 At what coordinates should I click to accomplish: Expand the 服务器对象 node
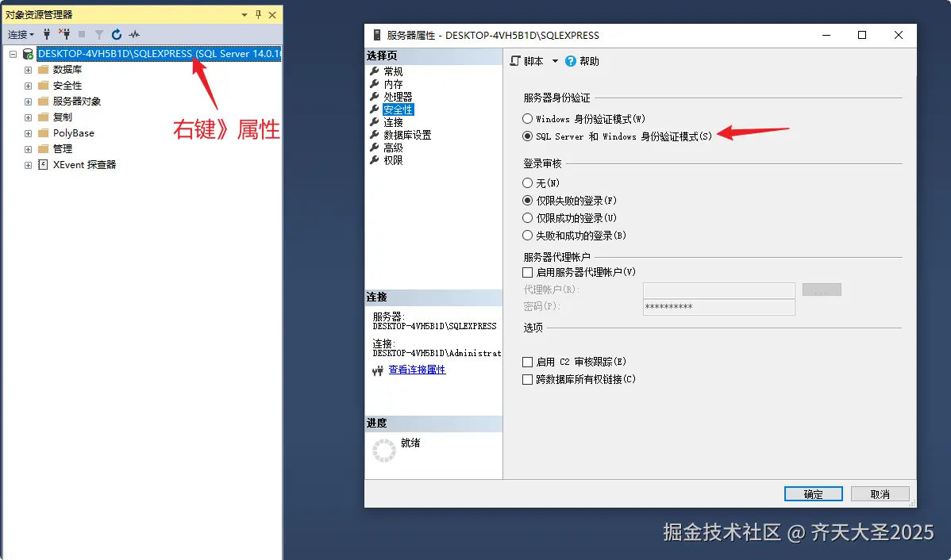28,102
